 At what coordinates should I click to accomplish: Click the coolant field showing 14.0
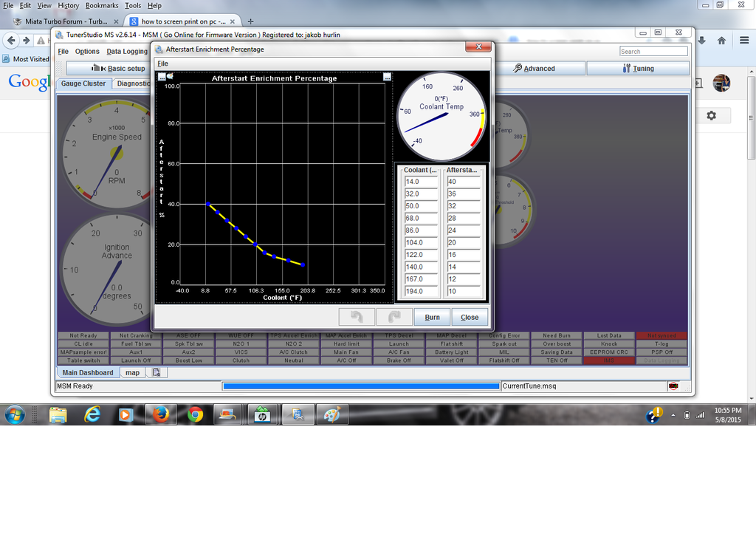coord(421,182)
